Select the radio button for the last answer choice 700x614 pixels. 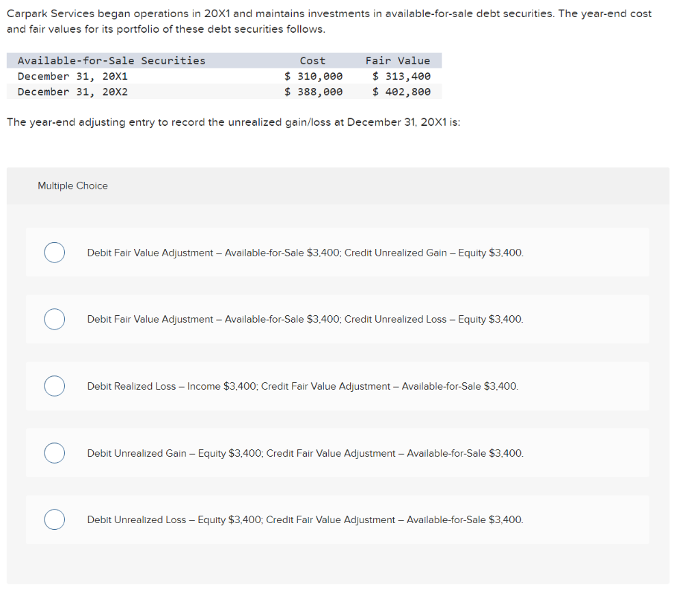(54, 520)
